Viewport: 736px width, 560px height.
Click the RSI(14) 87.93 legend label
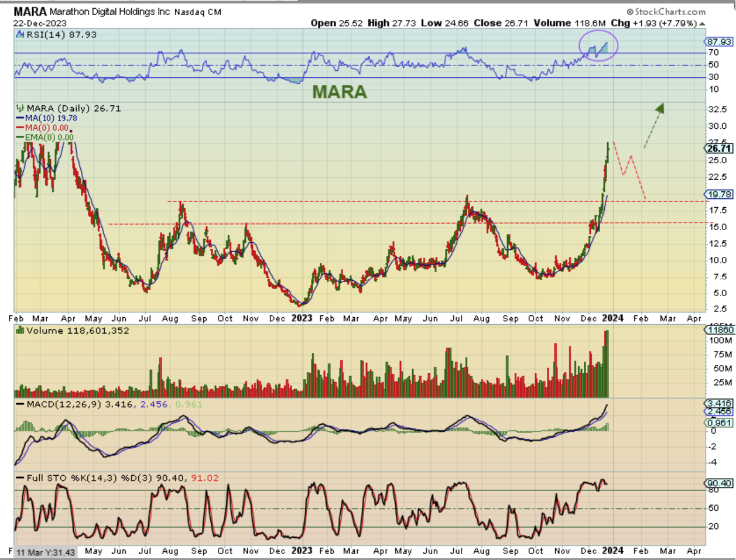pyautogui.click(x=61, y=35)
